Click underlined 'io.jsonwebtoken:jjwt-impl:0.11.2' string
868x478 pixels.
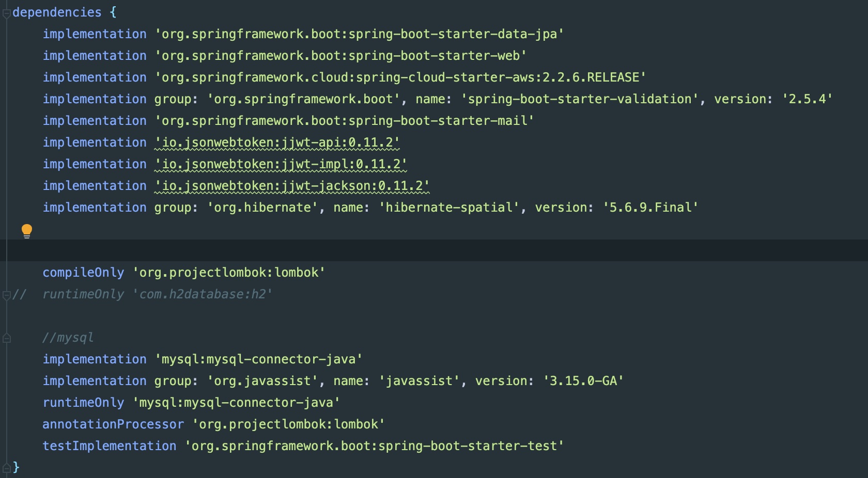point(281,164)
